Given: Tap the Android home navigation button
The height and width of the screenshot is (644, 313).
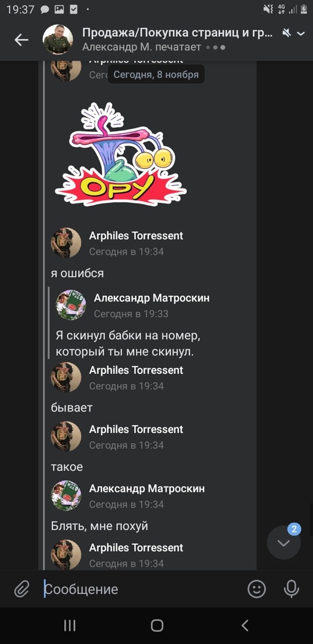Looking at the screenshot, I should (x=157, y=626).
